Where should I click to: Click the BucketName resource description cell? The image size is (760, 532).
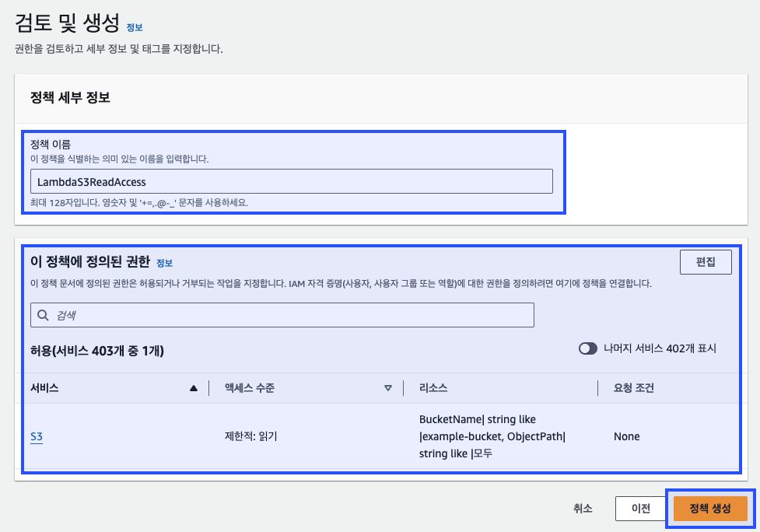[x=492, y=436]
